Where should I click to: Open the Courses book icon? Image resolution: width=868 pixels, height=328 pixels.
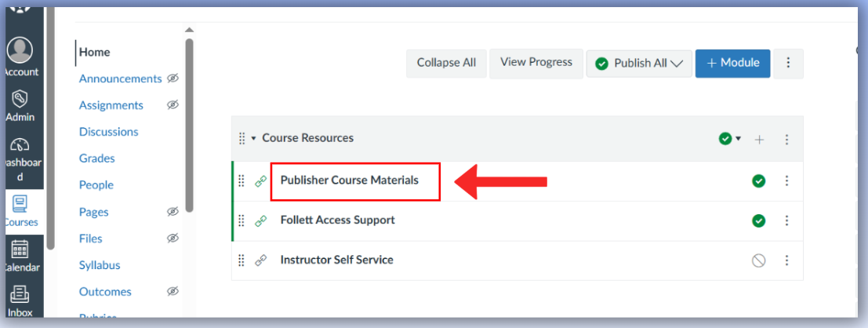[x=20, y=204]
